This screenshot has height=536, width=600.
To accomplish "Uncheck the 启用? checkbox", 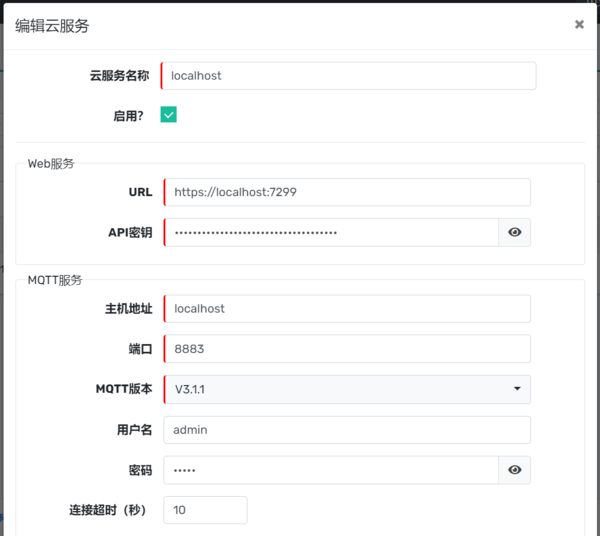I will point(168,115).
